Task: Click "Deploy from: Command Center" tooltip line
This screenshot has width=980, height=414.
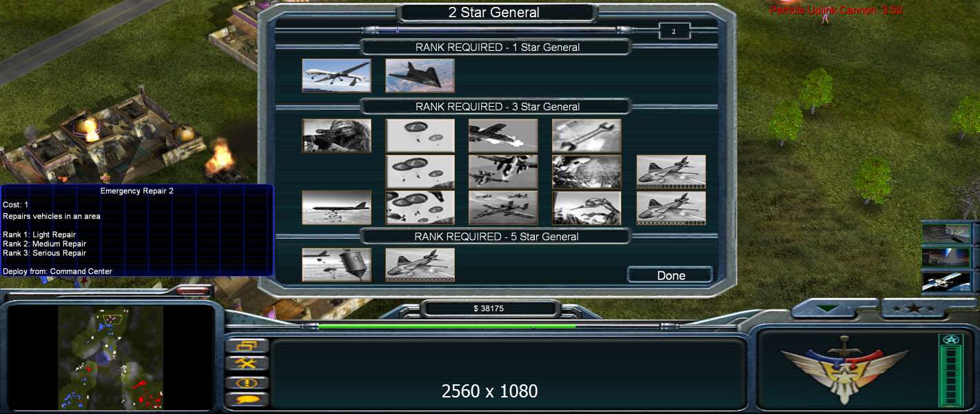Action: click(x=58, y=271)
